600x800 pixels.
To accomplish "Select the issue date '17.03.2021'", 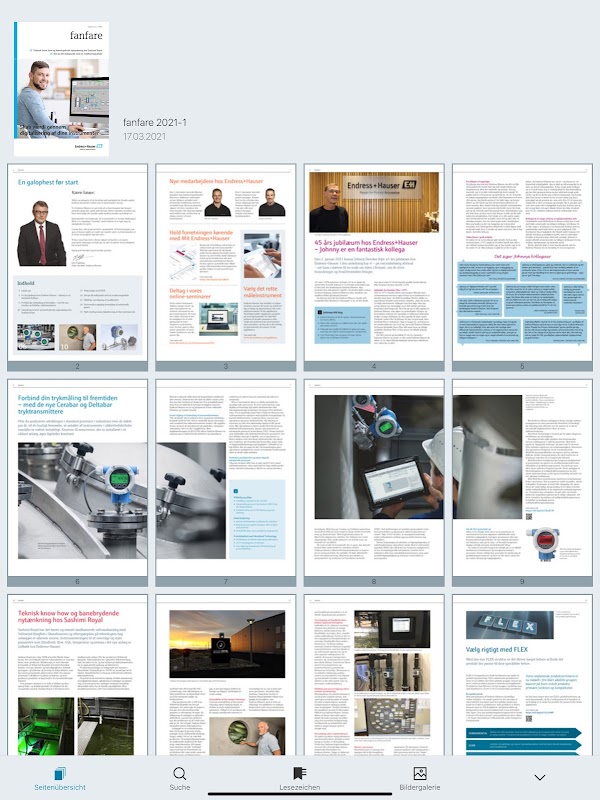I will 144,137.
